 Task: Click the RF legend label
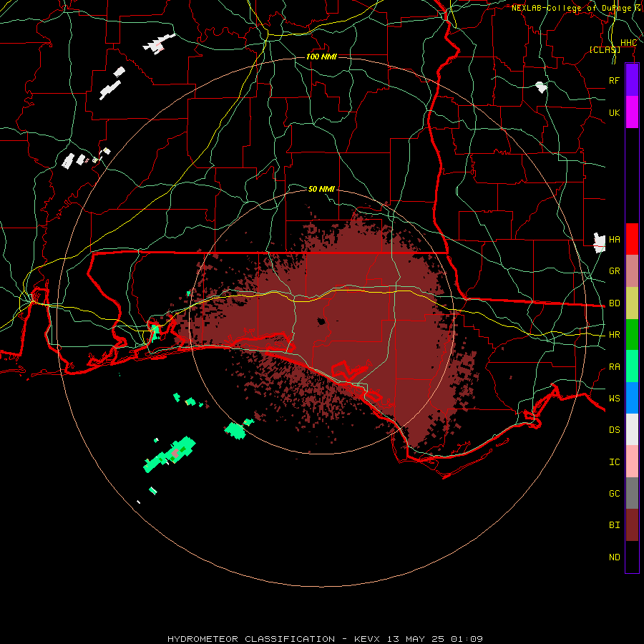[614, 80]
